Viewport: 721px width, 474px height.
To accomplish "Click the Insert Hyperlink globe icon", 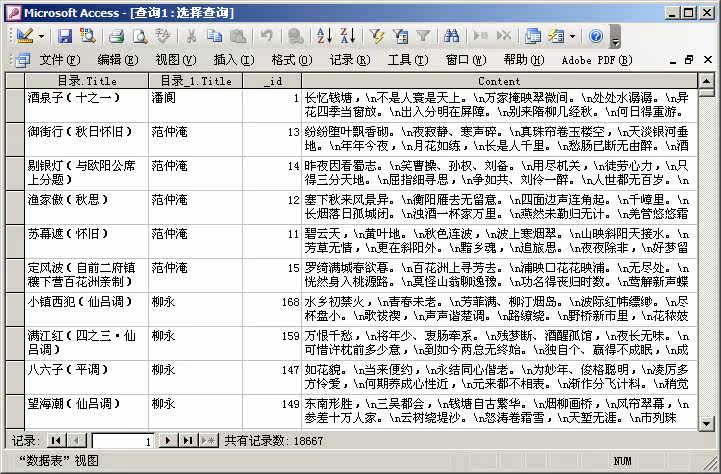I will [295, 36].
